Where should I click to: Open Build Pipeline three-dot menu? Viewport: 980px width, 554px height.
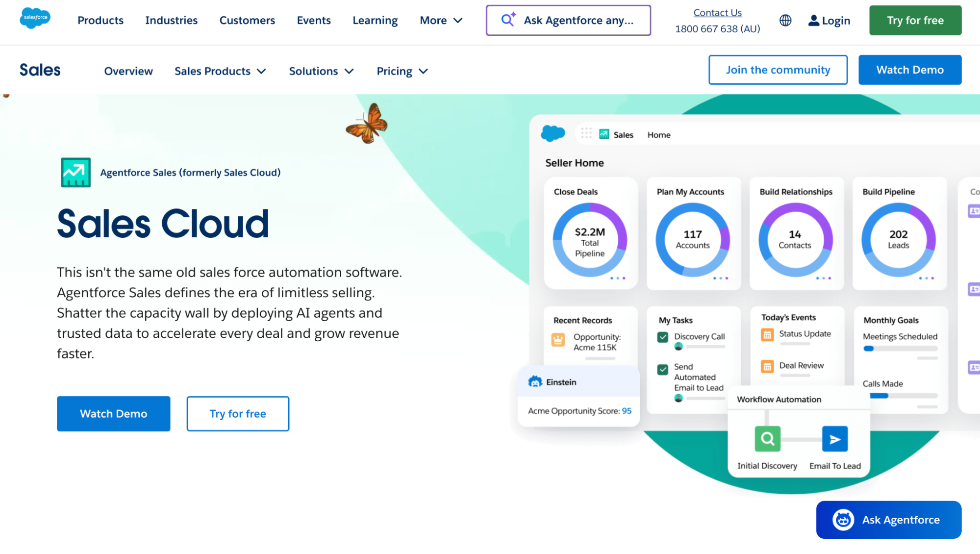pyautogui.click(x=927, y=278)
